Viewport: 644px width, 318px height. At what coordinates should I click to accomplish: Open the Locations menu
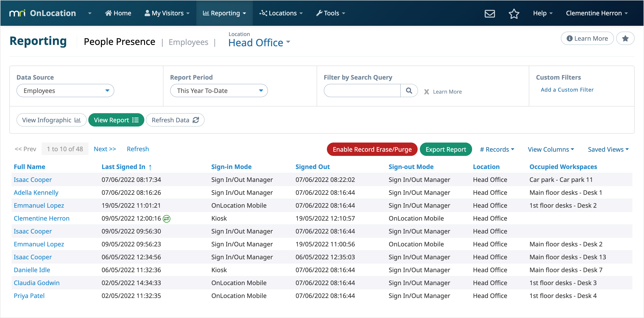point(281,13)
